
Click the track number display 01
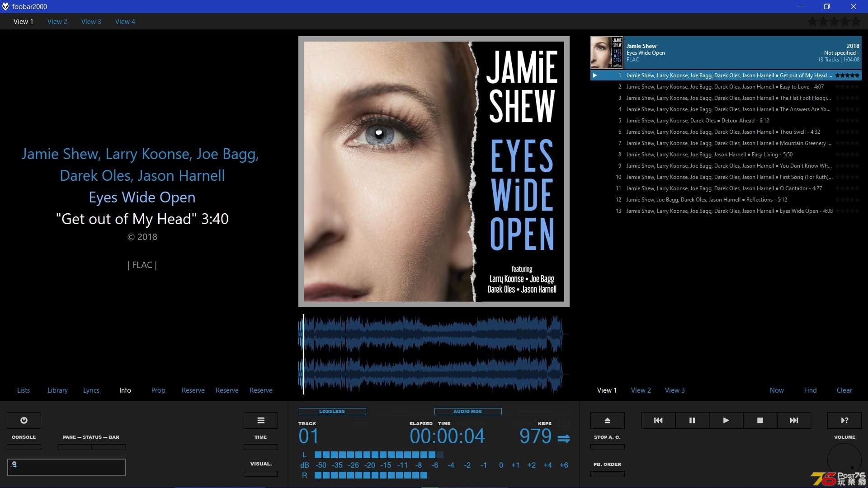(x=309, y=436)
